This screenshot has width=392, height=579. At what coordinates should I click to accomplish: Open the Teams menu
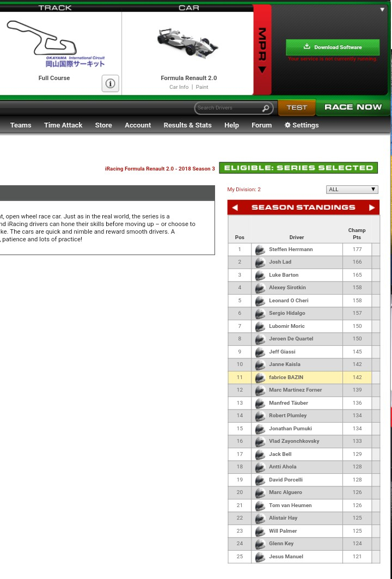click(21, 125)
